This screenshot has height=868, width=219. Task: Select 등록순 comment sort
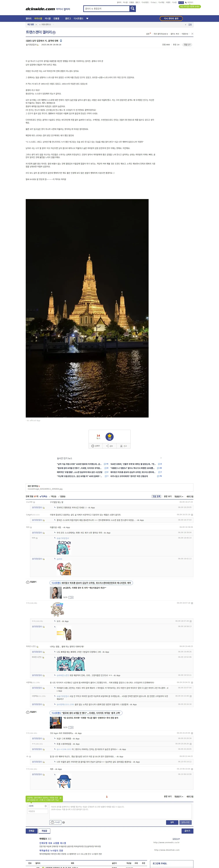(x=44, y=496)
